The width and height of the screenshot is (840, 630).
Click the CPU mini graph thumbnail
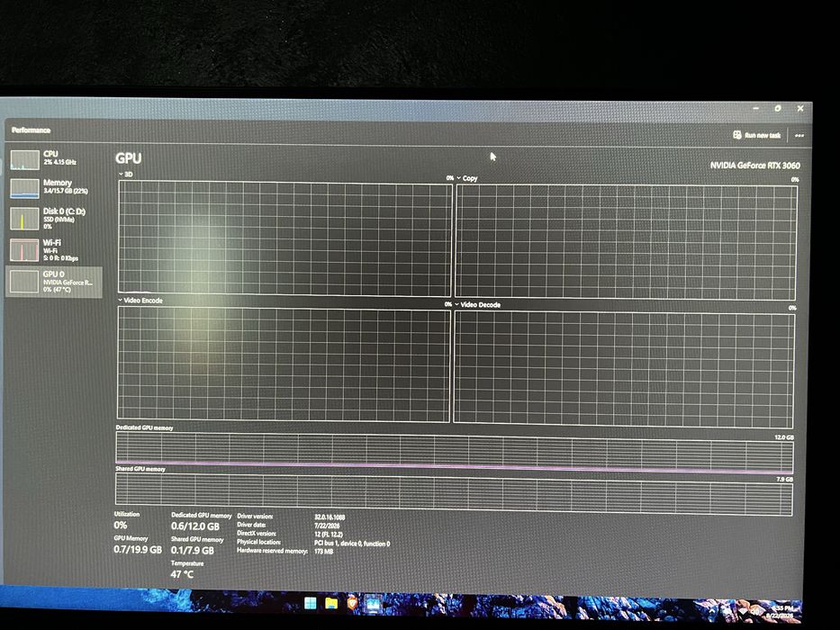tap(24, 159)
